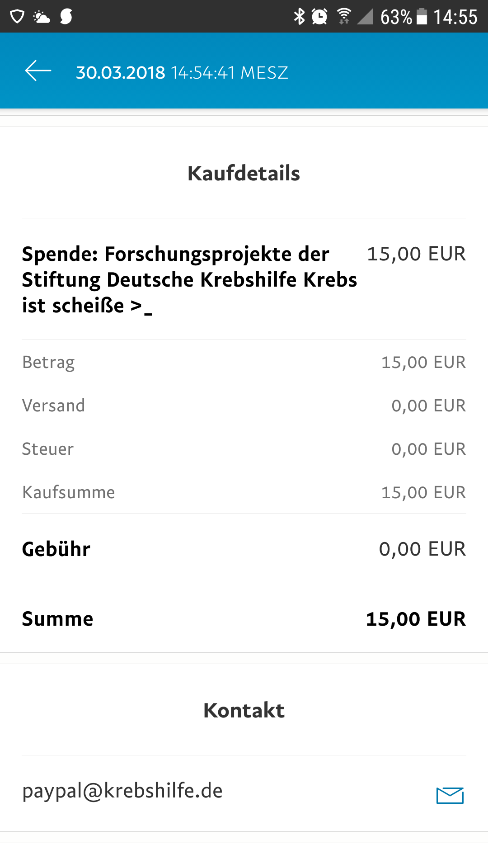Viewport: 488px width, 868px height.
Task: Tap the Bluetooth status icon
Action: [299, 17]
